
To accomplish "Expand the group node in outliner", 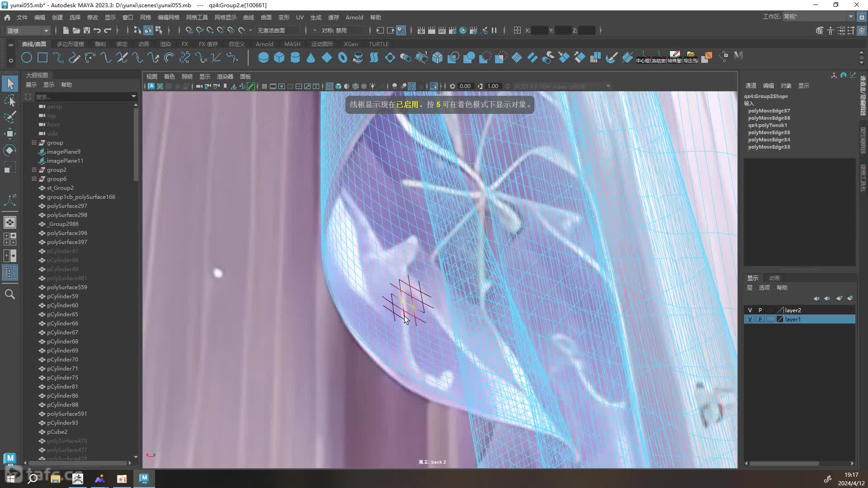I will (34, 142).
